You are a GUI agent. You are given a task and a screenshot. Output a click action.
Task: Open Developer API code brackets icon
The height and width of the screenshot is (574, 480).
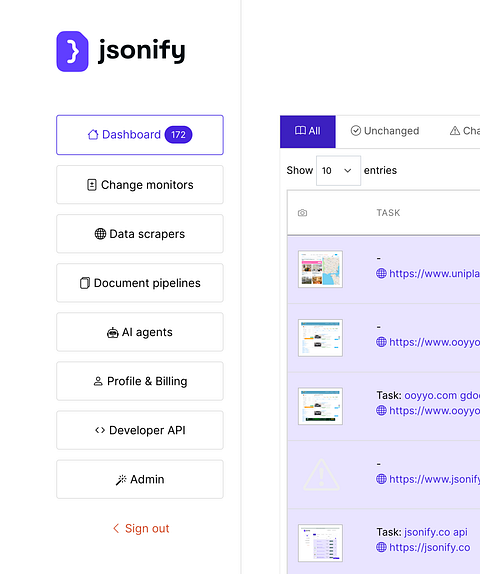point(100,430)
